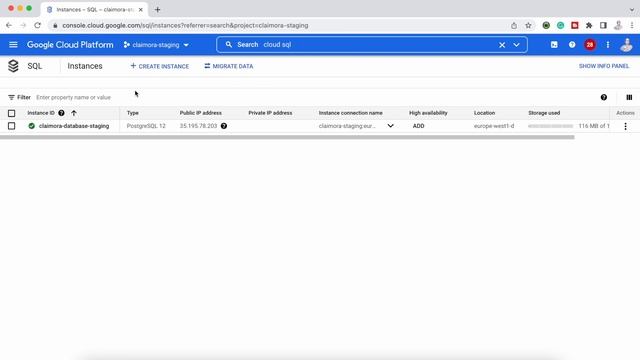The width and height of the screenshot is (640, 360).
Task: Open column display options icon
Action: [629, 97]
